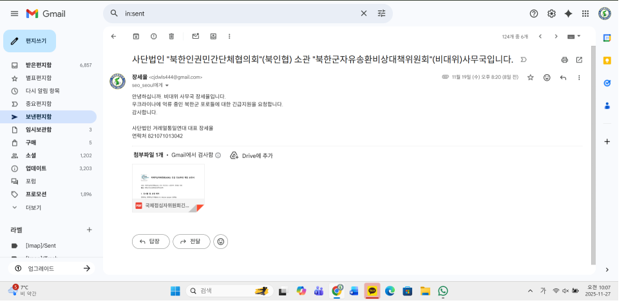
Task: Open the Gemini sparkle icon
Action: (x=568, y=14)
